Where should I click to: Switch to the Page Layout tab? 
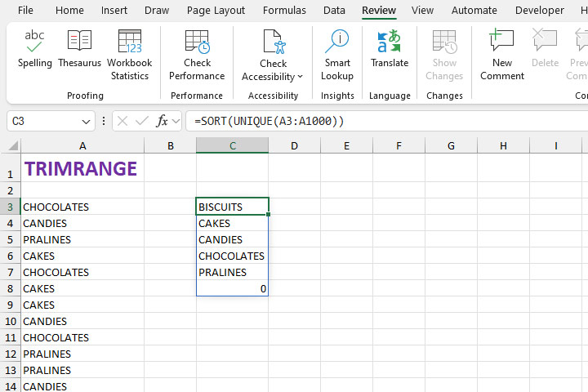pyautogui.click(x=216, y=10)
